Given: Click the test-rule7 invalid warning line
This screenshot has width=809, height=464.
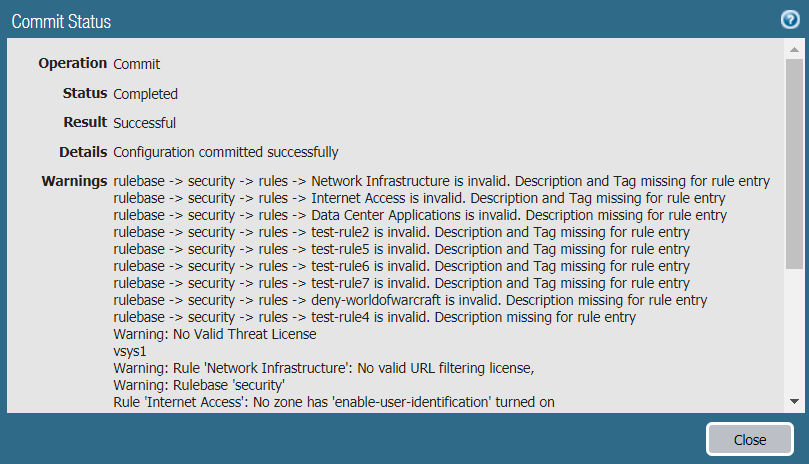Looking at the screenshot, I should 401,283.
